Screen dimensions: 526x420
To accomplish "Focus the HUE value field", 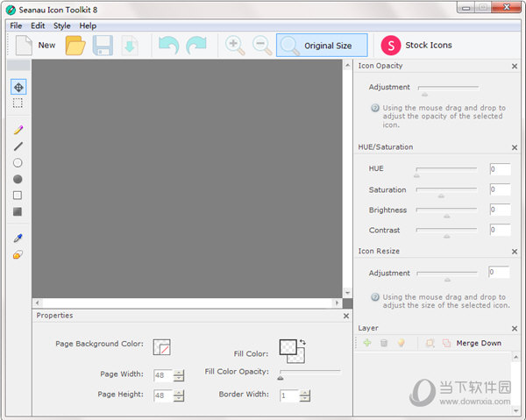I will (x=501, y=169).
